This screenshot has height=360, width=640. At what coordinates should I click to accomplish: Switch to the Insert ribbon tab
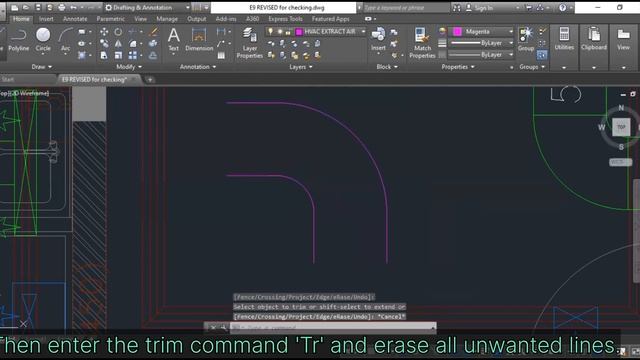click(46, 19)
